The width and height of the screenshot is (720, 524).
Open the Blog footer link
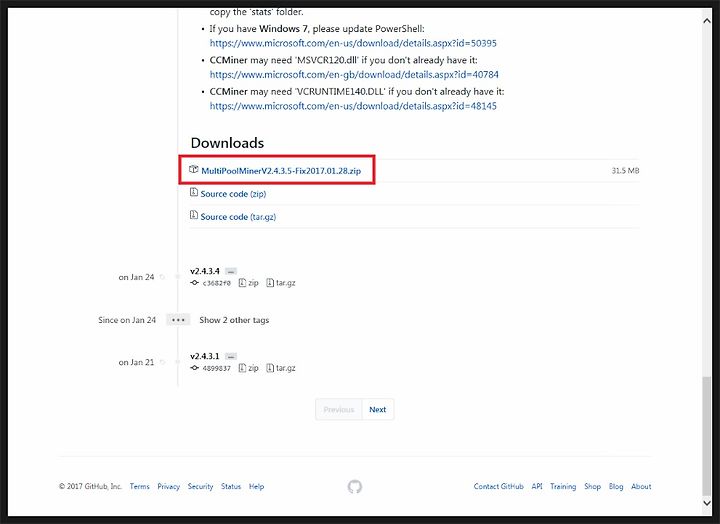coord(616,486)
